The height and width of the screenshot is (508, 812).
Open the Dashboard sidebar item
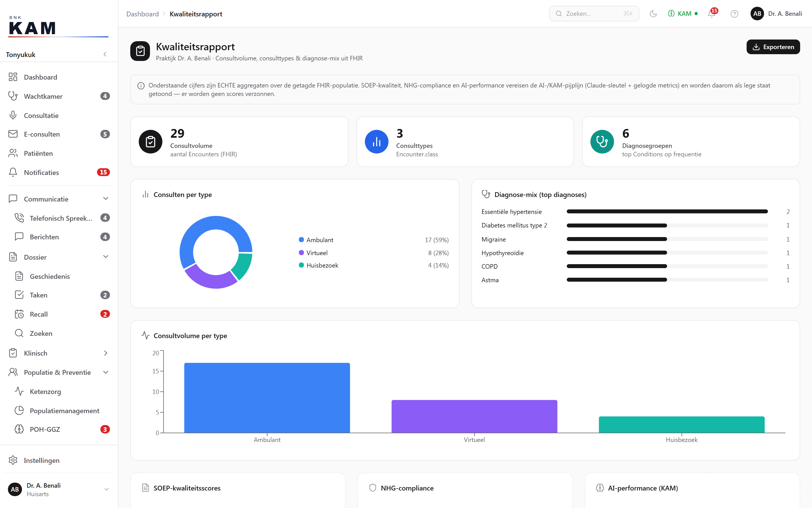(59, 77)
